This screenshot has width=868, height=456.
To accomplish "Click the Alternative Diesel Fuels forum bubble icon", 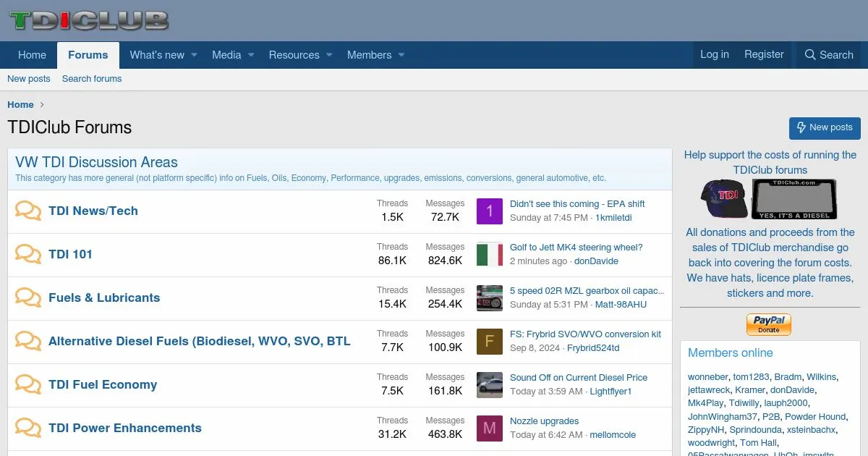I will tap(28, 342).
